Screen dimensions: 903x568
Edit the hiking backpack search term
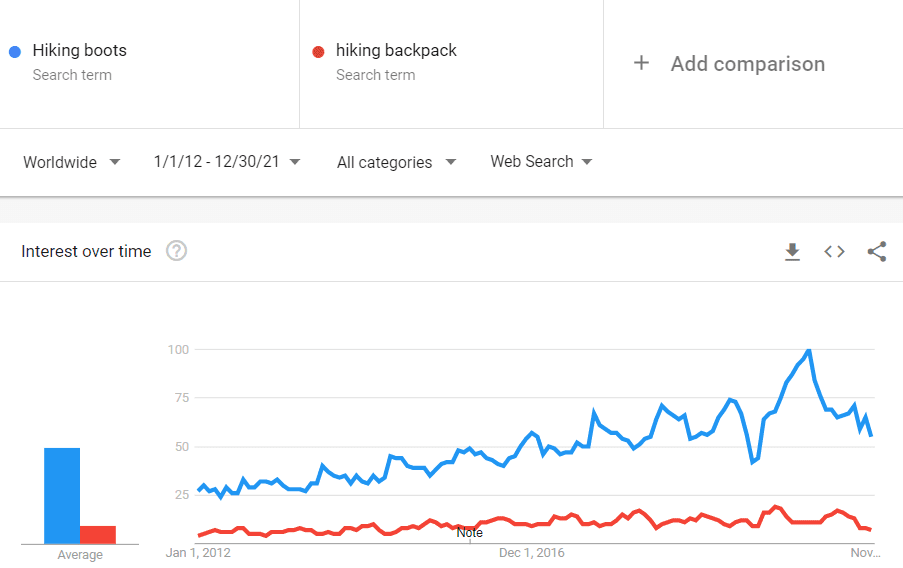click(396, 50)
